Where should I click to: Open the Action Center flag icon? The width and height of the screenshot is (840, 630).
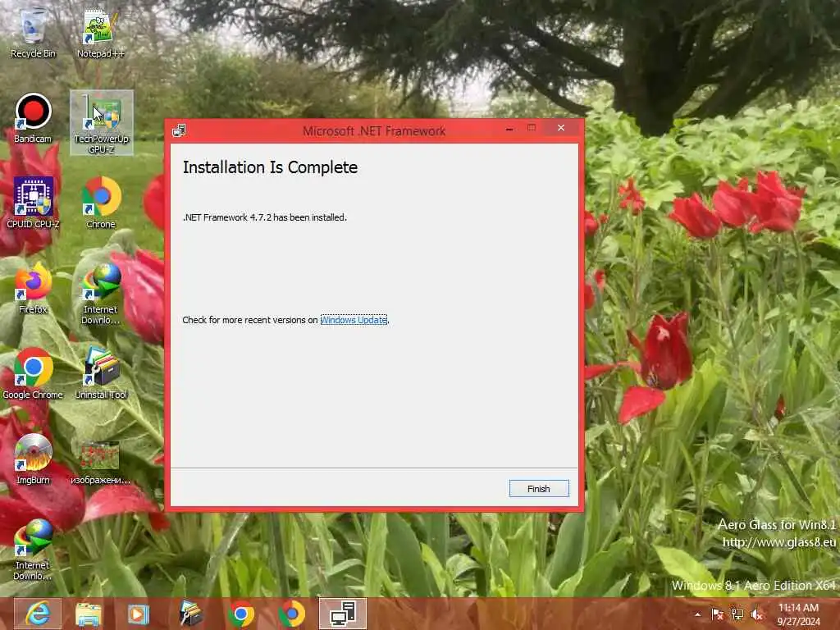(717, 614)
